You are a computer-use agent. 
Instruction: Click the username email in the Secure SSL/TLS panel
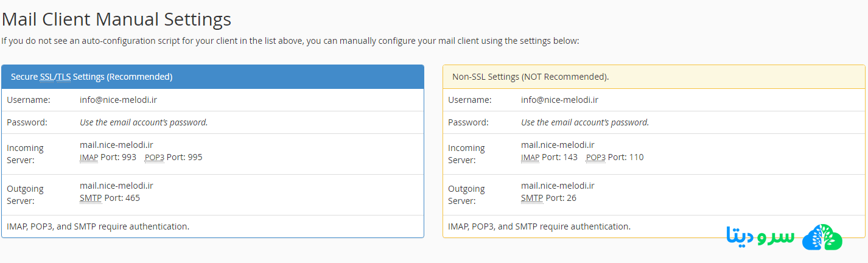tap(118, 100)
